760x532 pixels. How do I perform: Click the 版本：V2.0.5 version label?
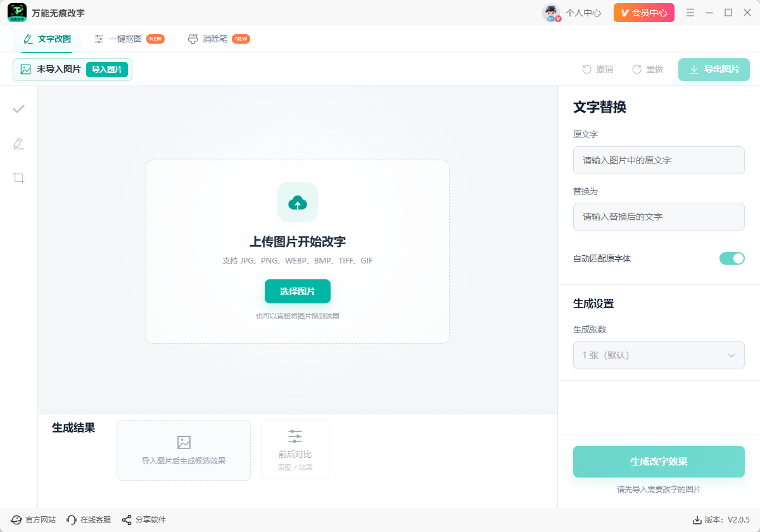(x=727, y=520)
